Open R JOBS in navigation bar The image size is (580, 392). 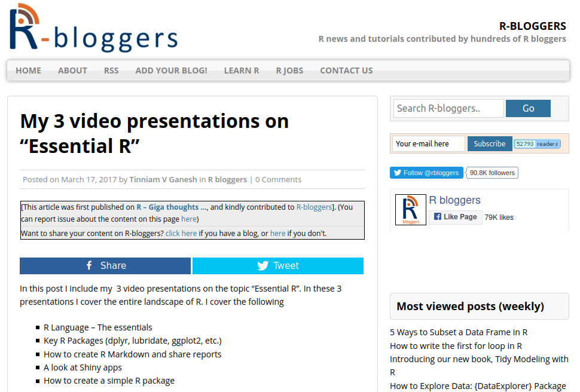(289, 71)
